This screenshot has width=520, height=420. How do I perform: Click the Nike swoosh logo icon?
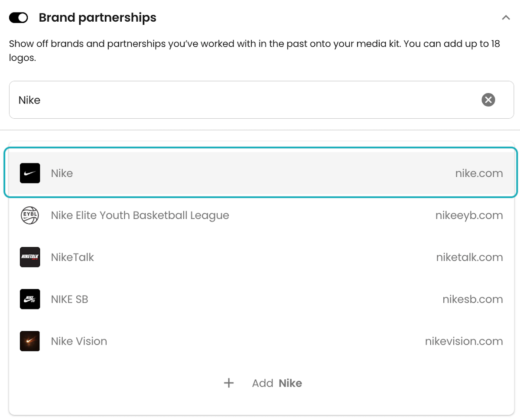30,173
